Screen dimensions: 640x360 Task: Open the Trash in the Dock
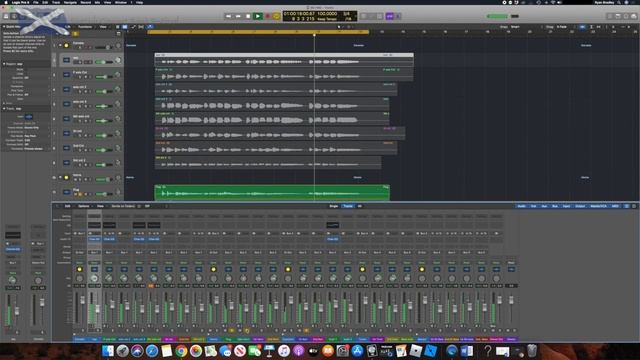tap(532, 351)
